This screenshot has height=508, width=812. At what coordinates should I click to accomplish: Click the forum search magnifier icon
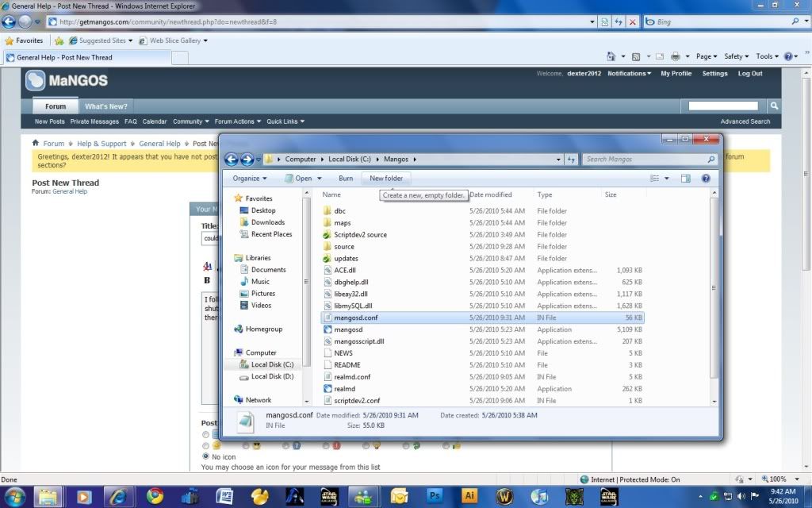click(x=774, y=106)
